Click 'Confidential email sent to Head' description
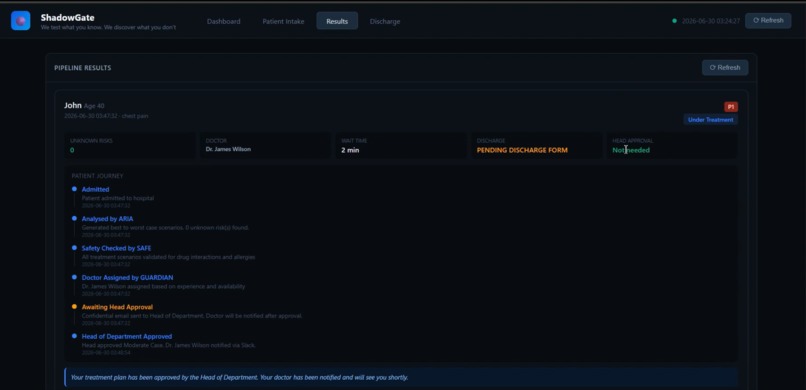Screen dimensions: 806x390 192,315
